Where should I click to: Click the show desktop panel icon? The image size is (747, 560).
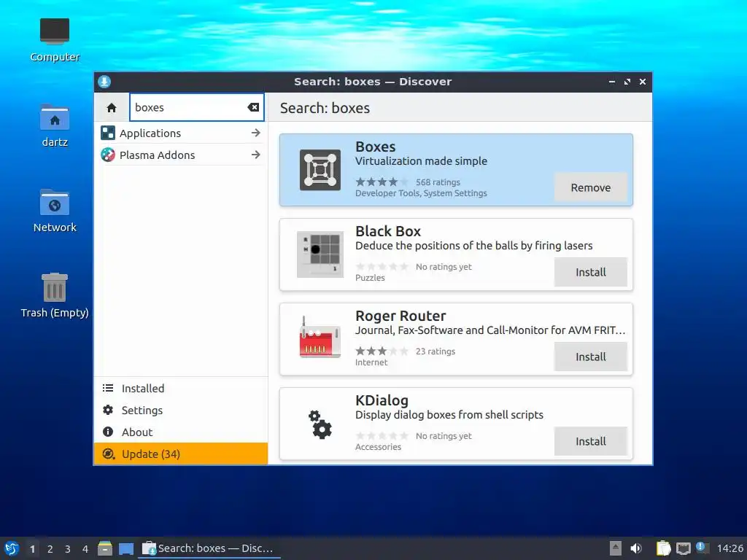tap(126, 549)
